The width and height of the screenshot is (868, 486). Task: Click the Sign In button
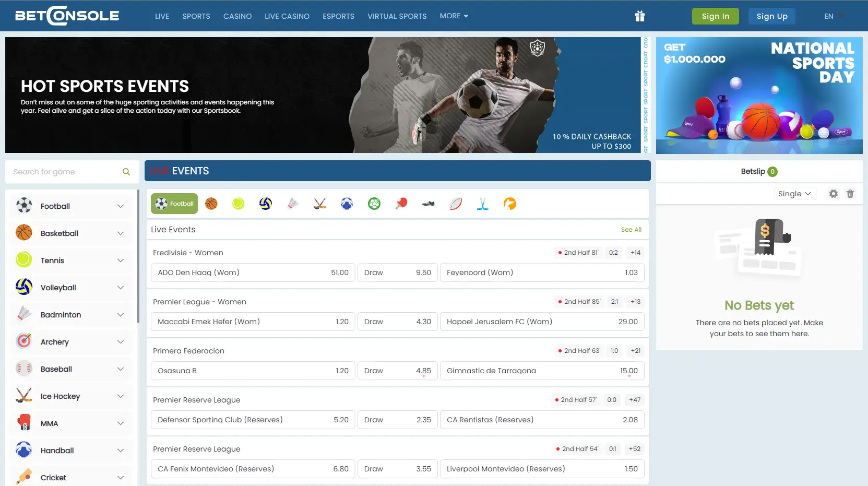tap(716, 16)
